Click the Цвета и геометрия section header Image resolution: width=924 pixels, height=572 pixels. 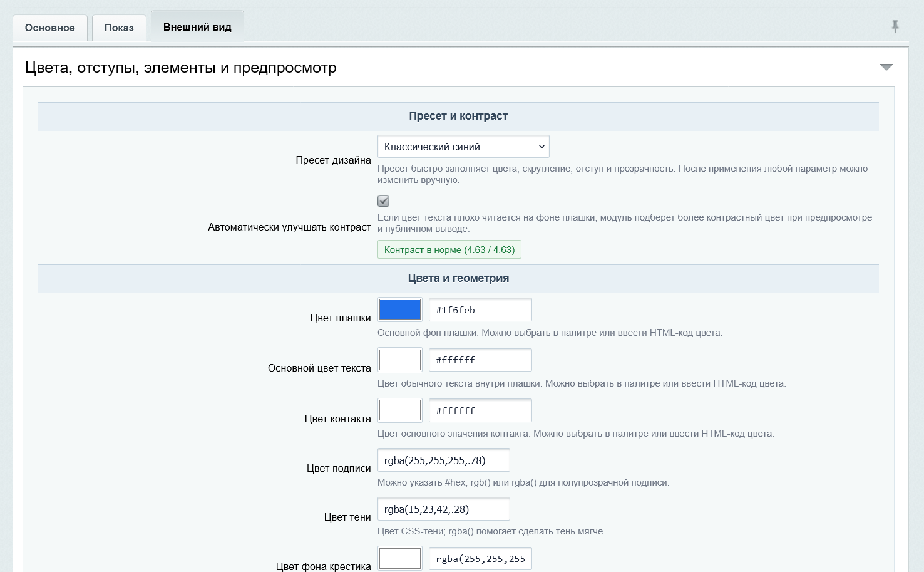[x=458, y=278]
